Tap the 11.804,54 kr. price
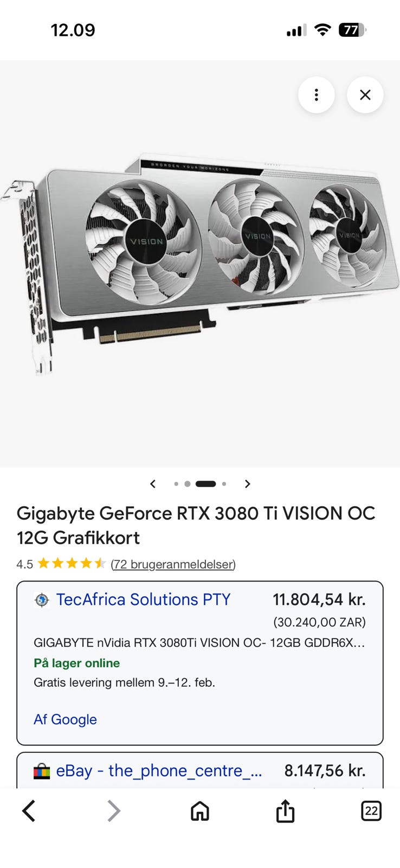Image resolution: width=400 pixels, height=868 pixels. 319,599
